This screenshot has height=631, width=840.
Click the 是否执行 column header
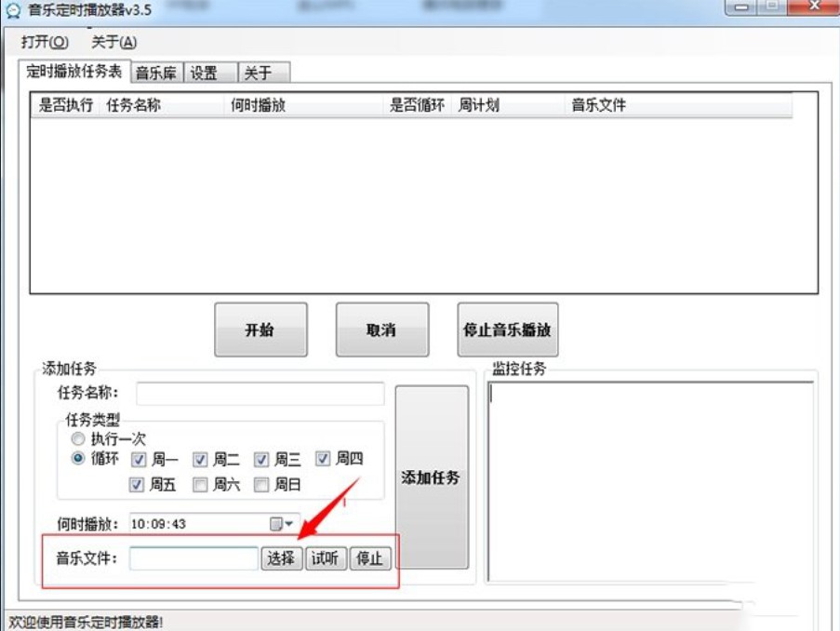(66, 105)
